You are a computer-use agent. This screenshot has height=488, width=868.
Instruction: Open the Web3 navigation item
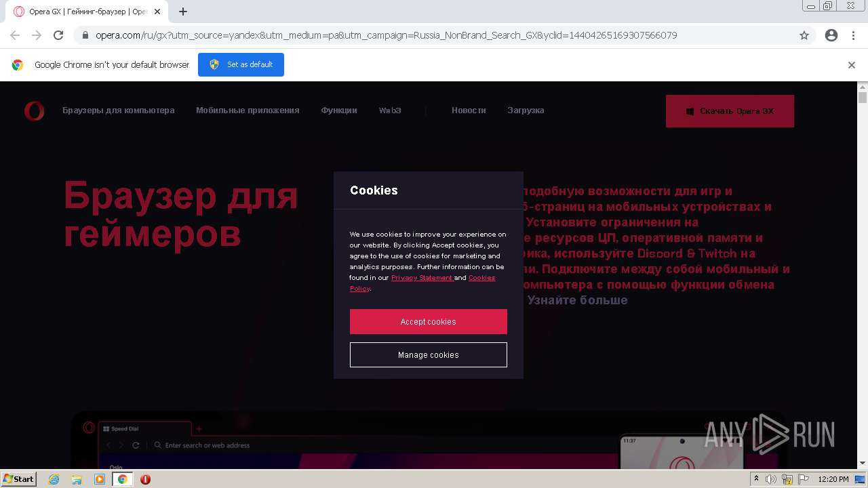tap(390, 110)
